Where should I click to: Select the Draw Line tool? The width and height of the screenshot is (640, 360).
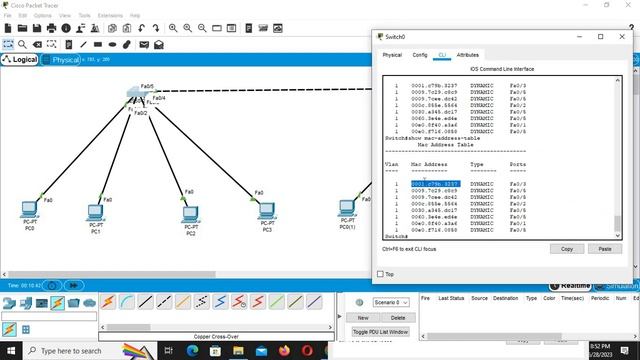point(83,44)
